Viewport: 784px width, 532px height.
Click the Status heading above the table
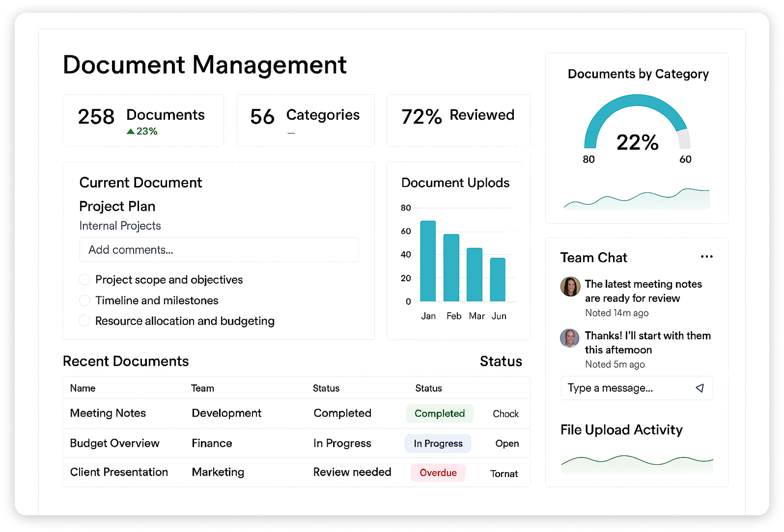501,361
